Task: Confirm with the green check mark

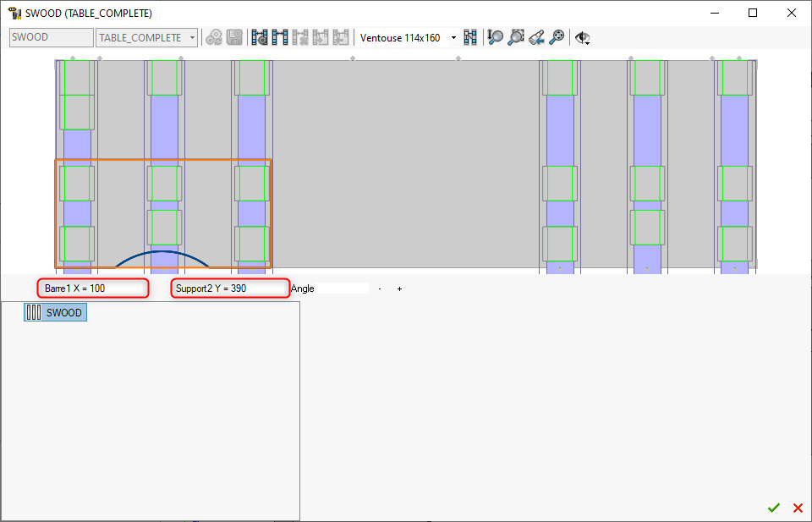Action: tap(774, 508)
